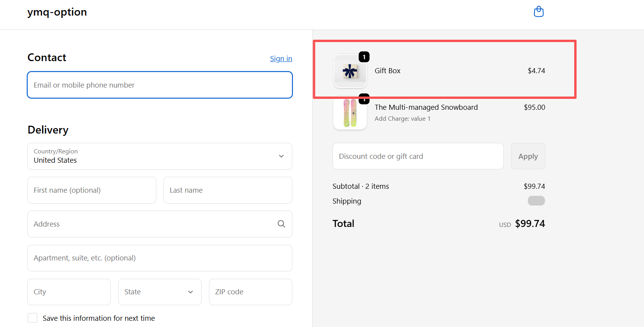
Task: Focus the ZIP code field
Action: tap(250, 292)
